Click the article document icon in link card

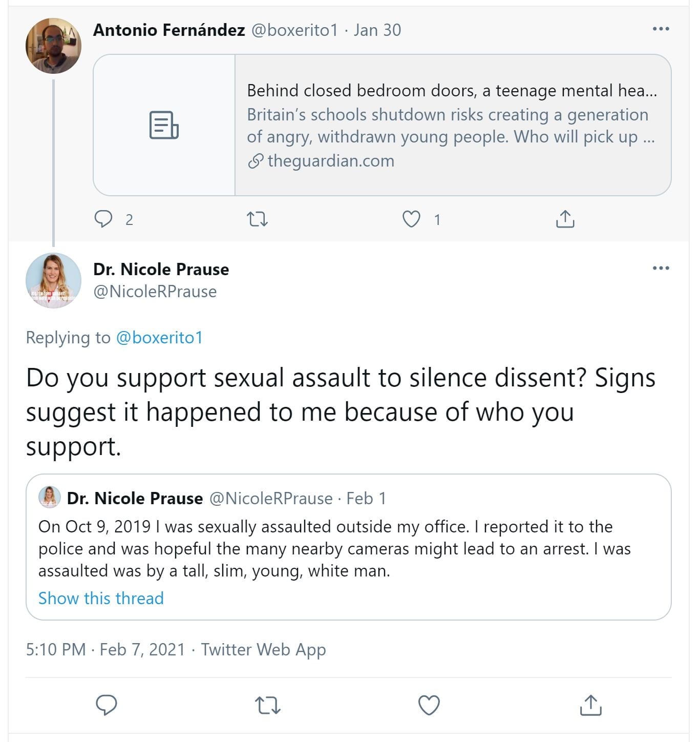tap(164, 125)
